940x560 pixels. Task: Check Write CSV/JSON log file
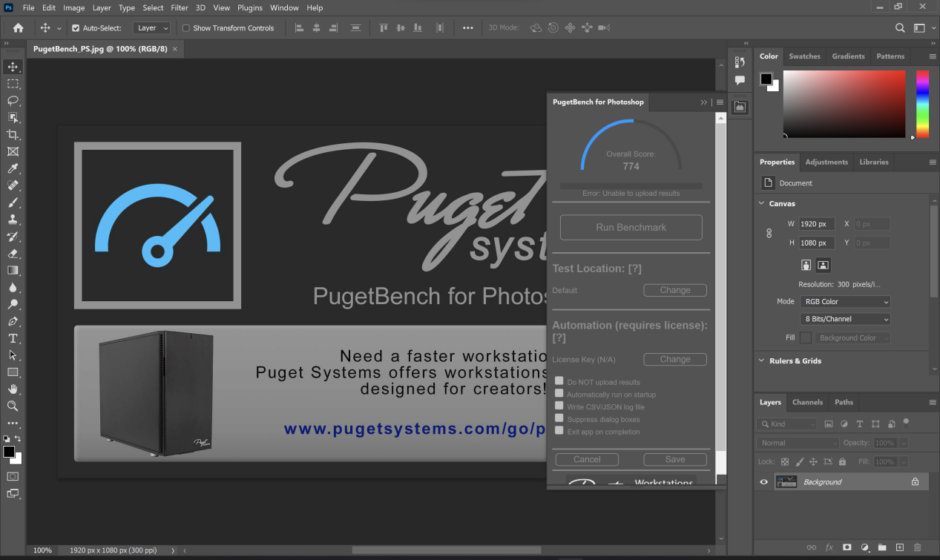(x=559, y=406)
